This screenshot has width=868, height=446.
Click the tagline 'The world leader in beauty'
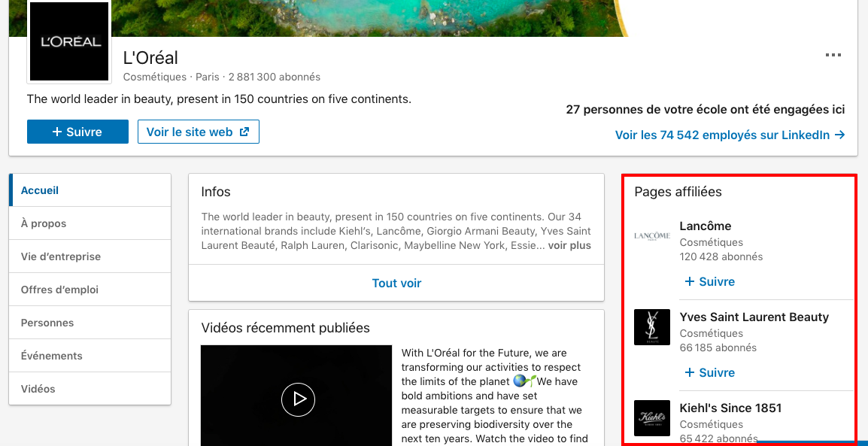point(219,99)
